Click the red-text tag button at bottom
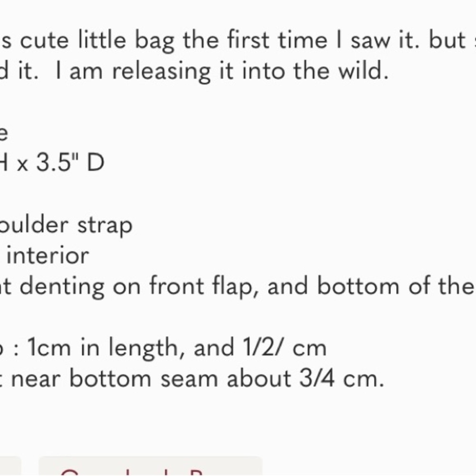 pyautogui.click(x=150, y=467)
